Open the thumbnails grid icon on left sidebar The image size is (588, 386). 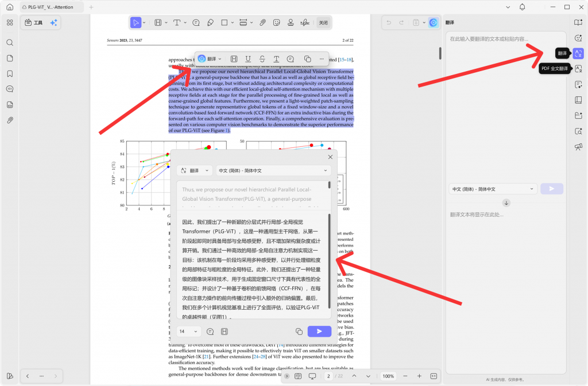tap(10, 22)
